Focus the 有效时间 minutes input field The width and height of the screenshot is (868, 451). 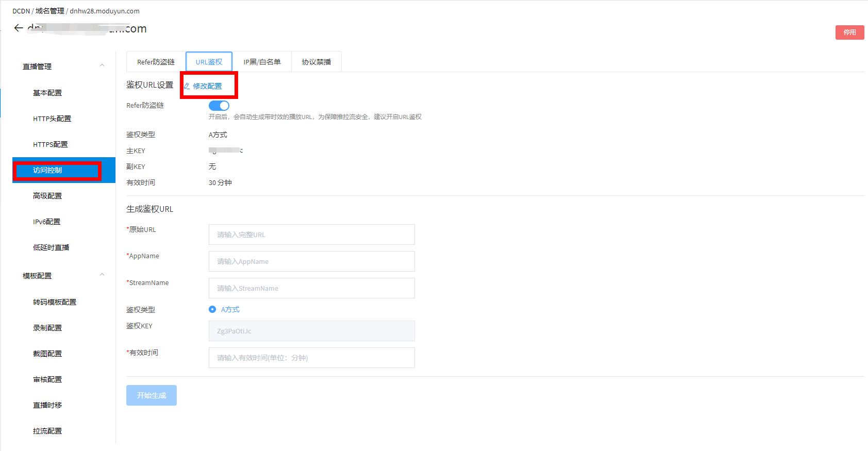click(311, 358)
